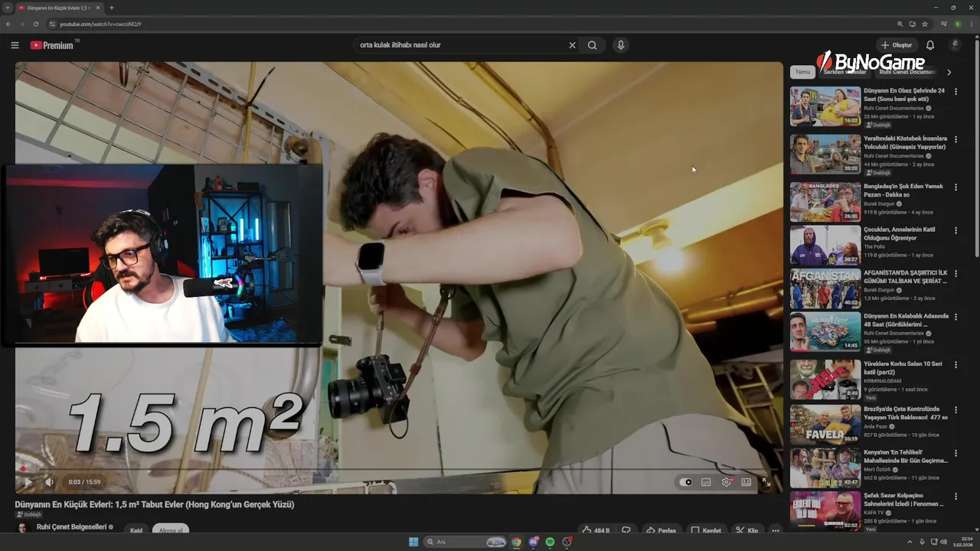Select the Tümü filter chip
980x551 pixels.
(802, 72)
